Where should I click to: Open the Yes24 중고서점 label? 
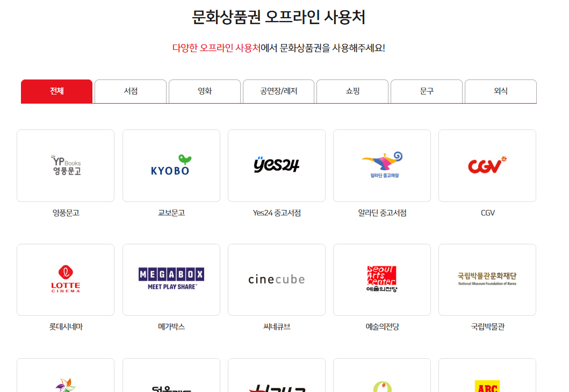(277, 213)
